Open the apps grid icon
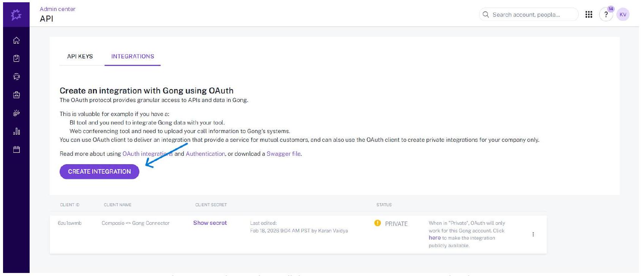Screen dimensions: 644x276 click(x=589, y=14)
